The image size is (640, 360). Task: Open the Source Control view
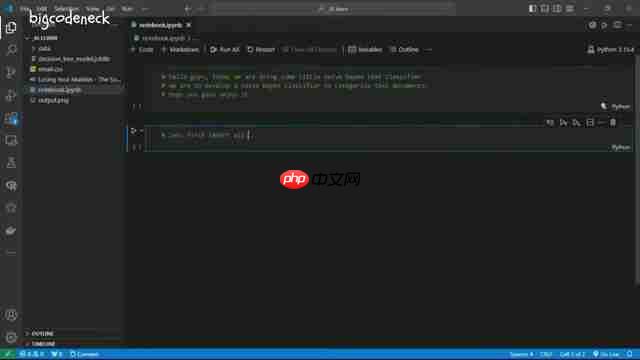pos(11,72)
